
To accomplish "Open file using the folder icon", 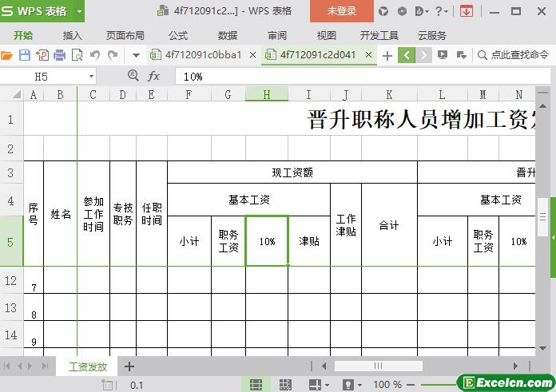I will click(x=7, y=55).
